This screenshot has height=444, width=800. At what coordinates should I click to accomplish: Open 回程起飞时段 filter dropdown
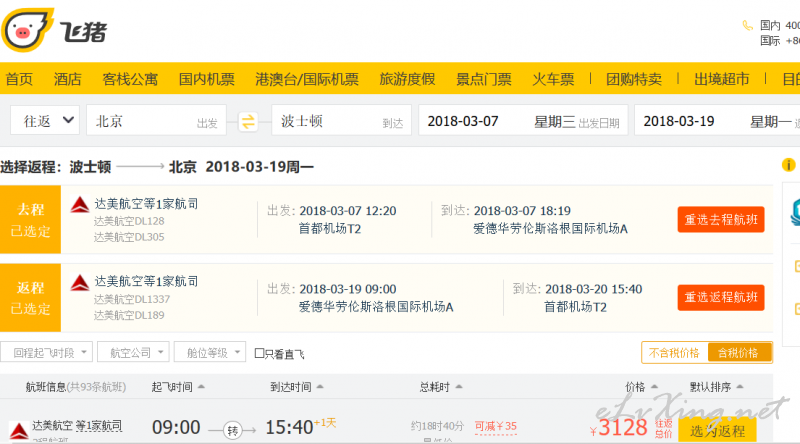click(46, 352)
